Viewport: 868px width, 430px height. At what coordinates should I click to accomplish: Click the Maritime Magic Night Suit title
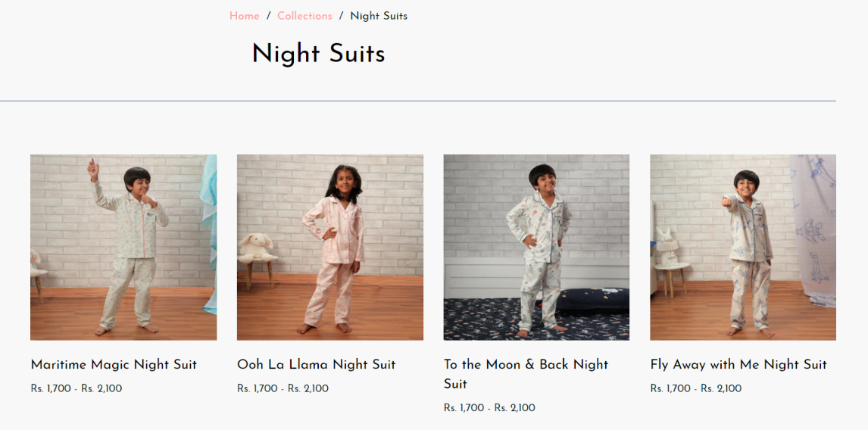pos(114,364)
